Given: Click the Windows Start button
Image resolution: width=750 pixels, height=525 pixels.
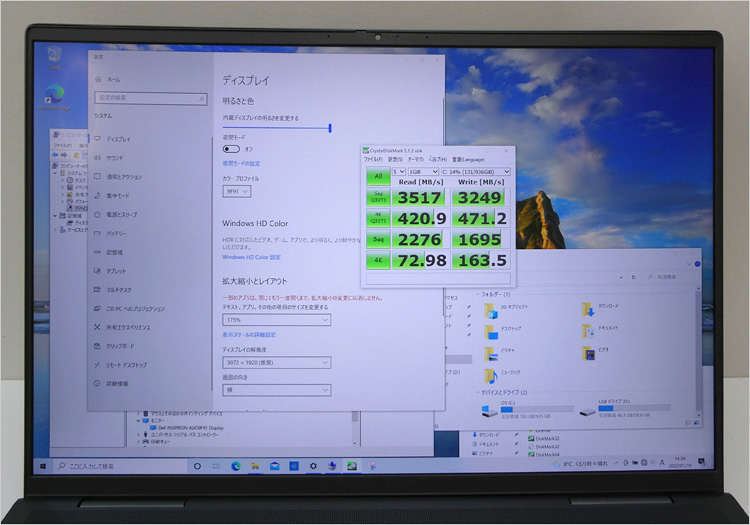Looking at the screenshot, I should click(44, 466).
